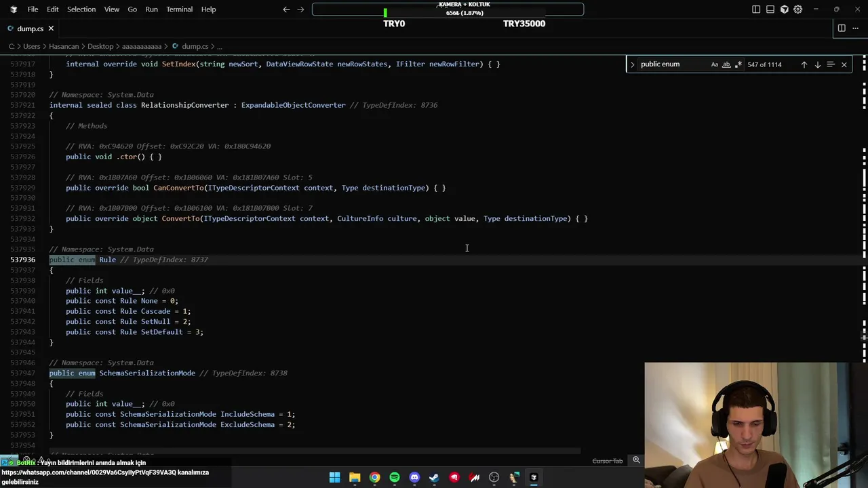Click the ConvertTo method name
The image size is (868, 488).
coord(180,218)
